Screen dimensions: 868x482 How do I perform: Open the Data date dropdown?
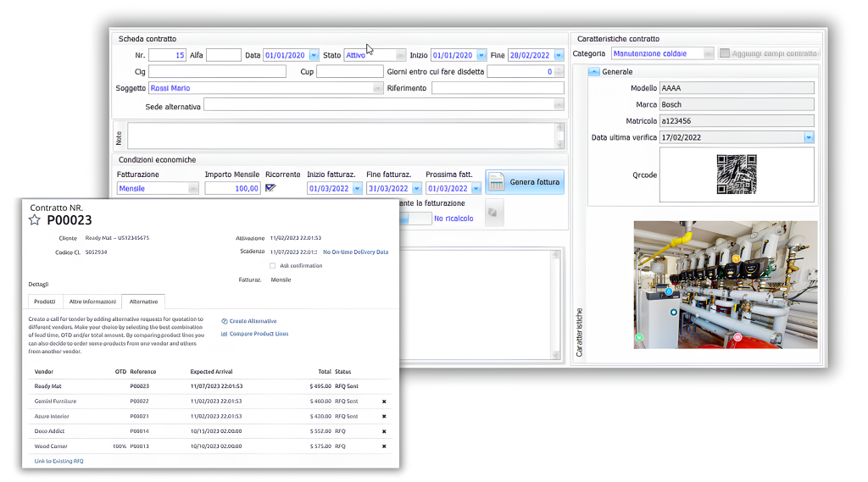pyautogui.click(x=314, y=55)
